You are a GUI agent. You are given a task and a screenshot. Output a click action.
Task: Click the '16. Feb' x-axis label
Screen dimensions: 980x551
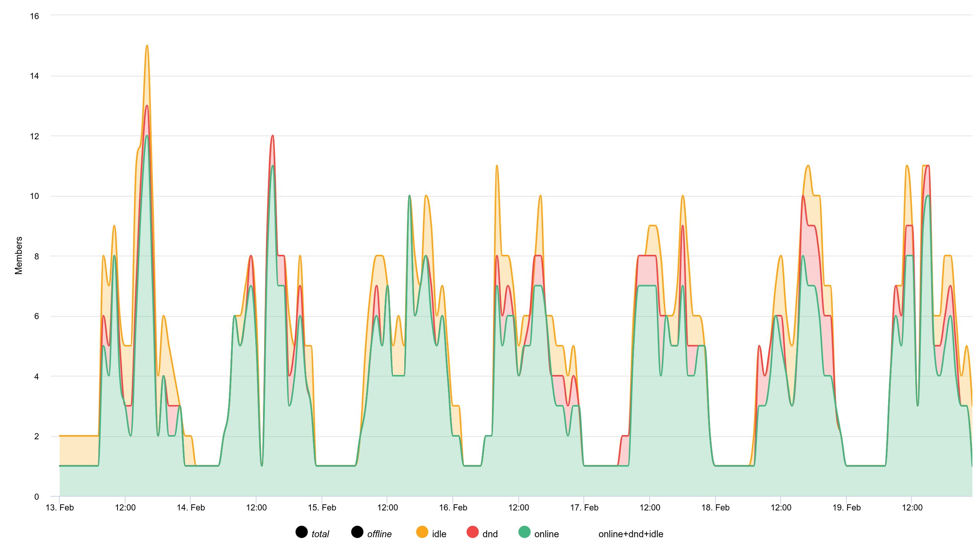pos(453,508)
